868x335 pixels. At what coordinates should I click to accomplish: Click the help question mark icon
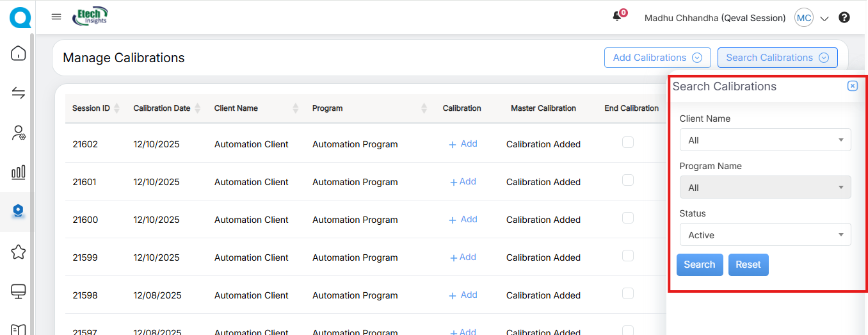tap(844, 18)
